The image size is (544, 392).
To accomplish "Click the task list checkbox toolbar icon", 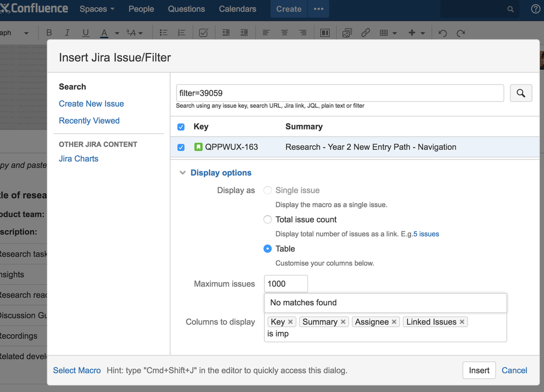I will [203, 33].
